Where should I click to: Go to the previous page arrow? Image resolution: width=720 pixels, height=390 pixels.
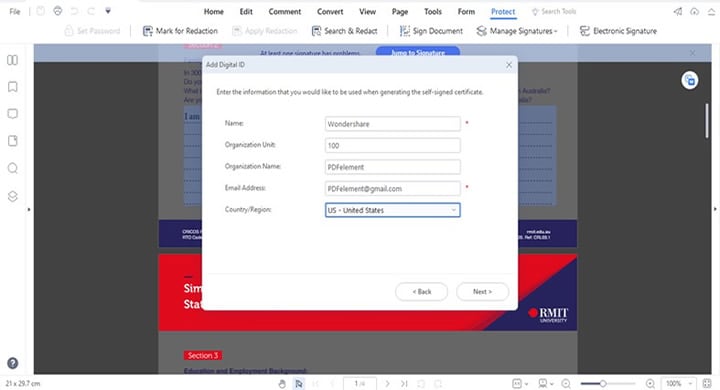(332, 384)
